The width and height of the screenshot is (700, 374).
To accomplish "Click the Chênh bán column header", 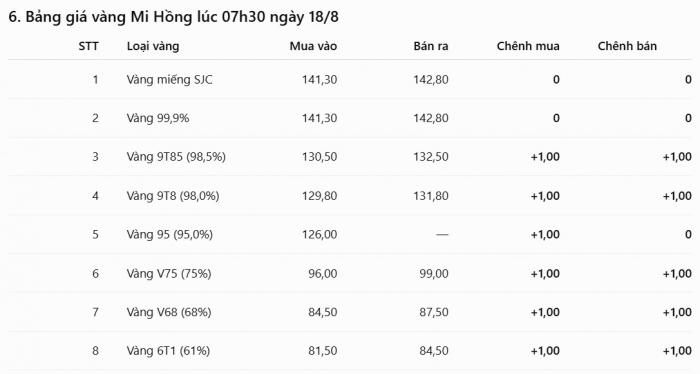I will click(627, 46).
